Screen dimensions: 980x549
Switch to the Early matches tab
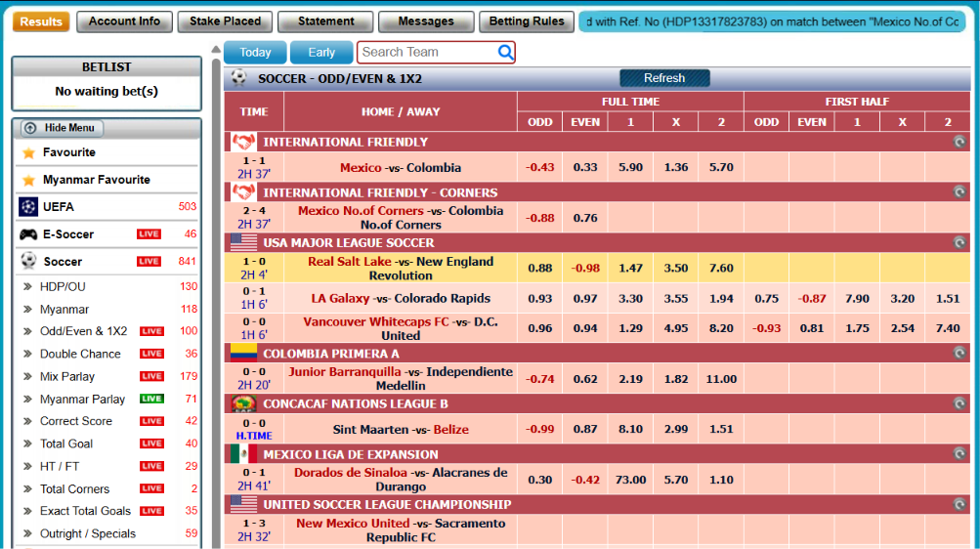(x=321, y=53)
